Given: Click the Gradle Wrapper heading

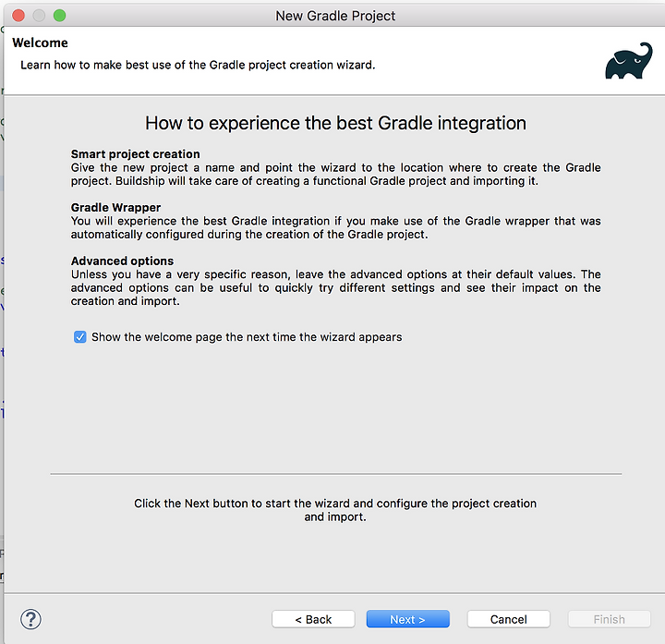Looking at the screenshot, I should tap(115, 207).
